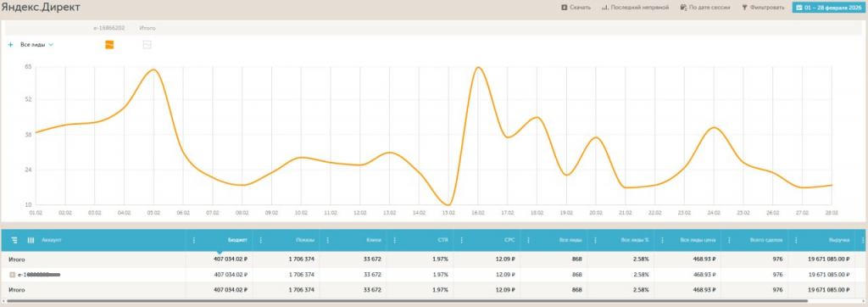Add a new metric with plus icon
The height and width of the screenshot is (307, 868).
pyautogui.click(x=10, y=45)
